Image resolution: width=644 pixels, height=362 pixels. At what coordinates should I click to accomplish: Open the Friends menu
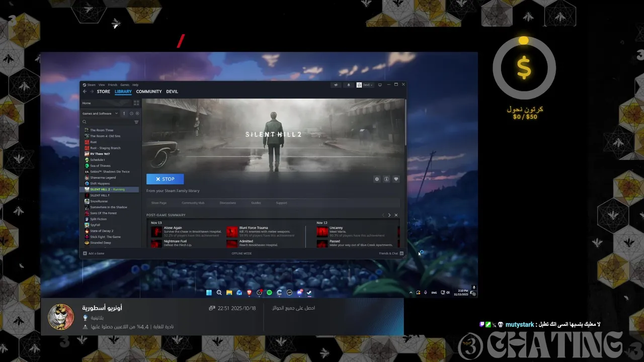(x=113, y=85)
